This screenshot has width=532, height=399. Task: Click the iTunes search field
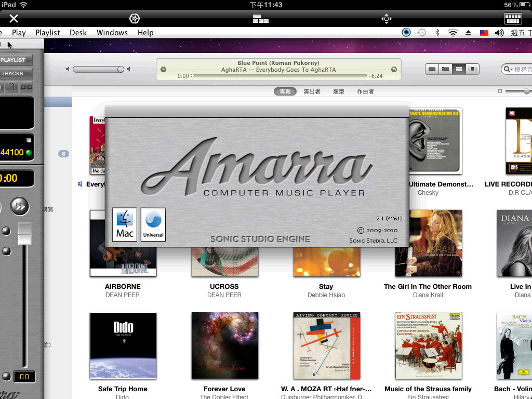pyautogui.click(x=517, y=69)
